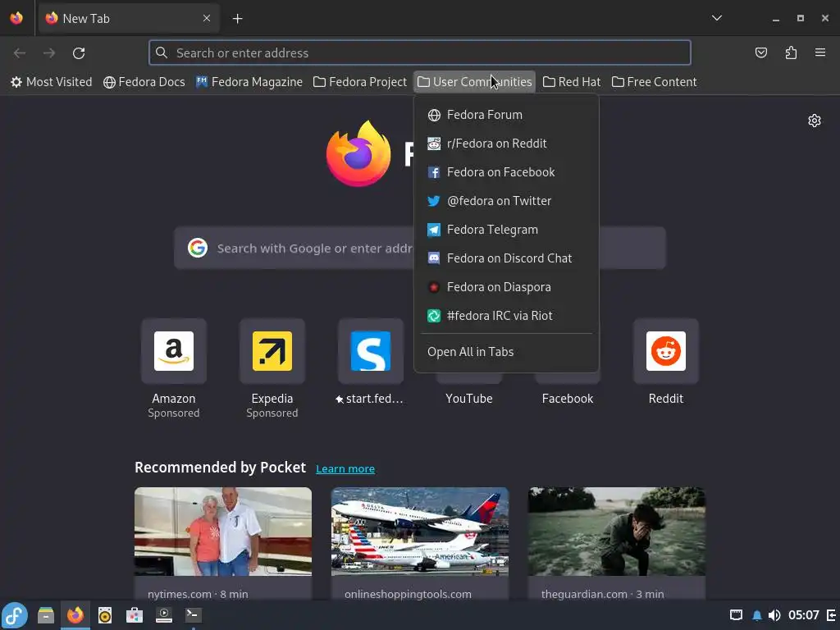Select r/Fedora on Reddit menu entry

click(506, 144)
